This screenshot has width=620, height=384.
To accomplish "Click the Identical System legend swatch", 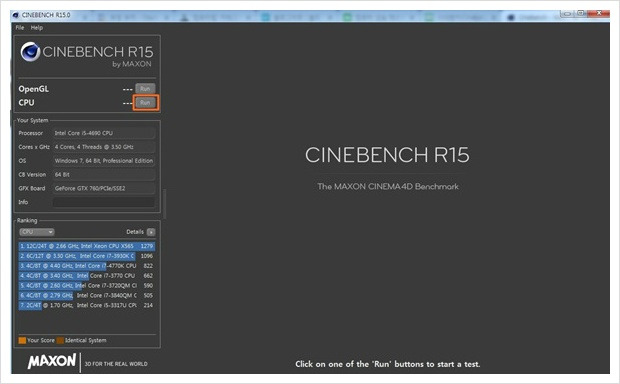I will tap(60, 340).
